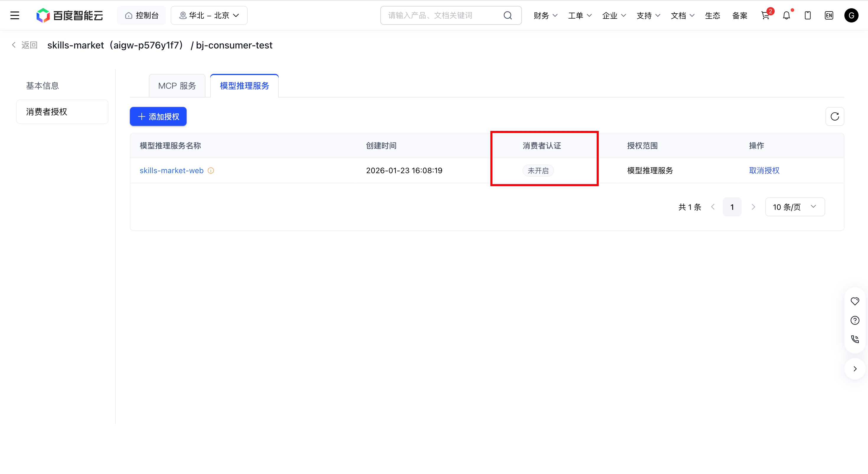The image size is (868, 474).
Task: Click the heart feedback icon
Action: pos(855,301)
